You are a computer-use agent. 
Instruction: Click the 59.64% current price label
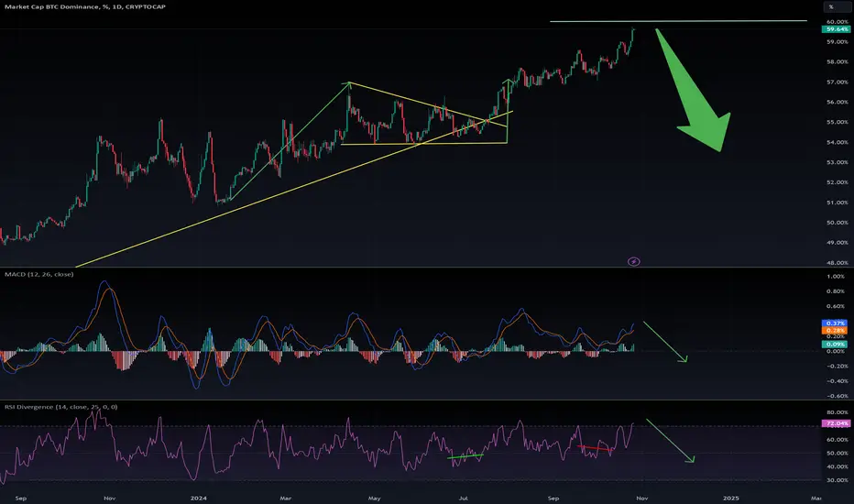click(836, 29)
